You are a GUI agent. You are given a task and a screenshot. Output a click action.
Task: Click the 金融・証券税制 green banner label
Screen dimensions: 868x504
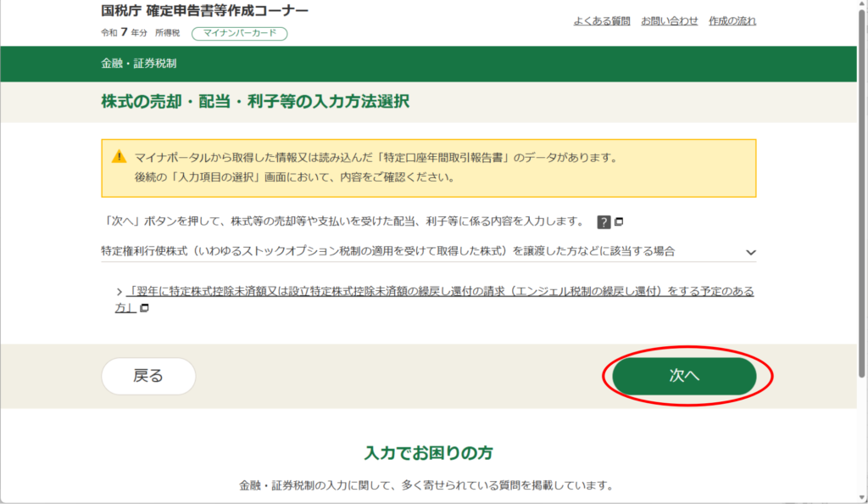click(x=139, y=64)
